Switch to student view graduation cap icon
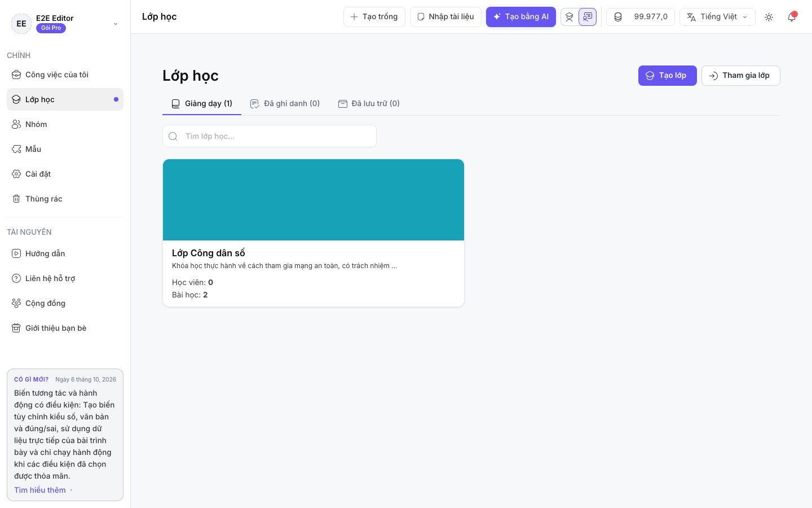This screenshot has width=812, height=508. click(x=570, y=17)
